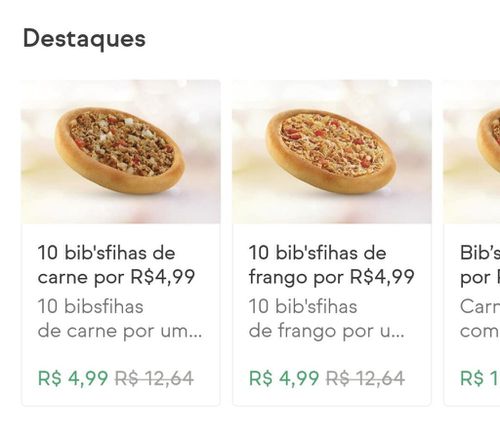The width and height of the screenshot is (500, 437).
Task: Open description '10 bibsfihas de carne por um...'
Action: 120,319
